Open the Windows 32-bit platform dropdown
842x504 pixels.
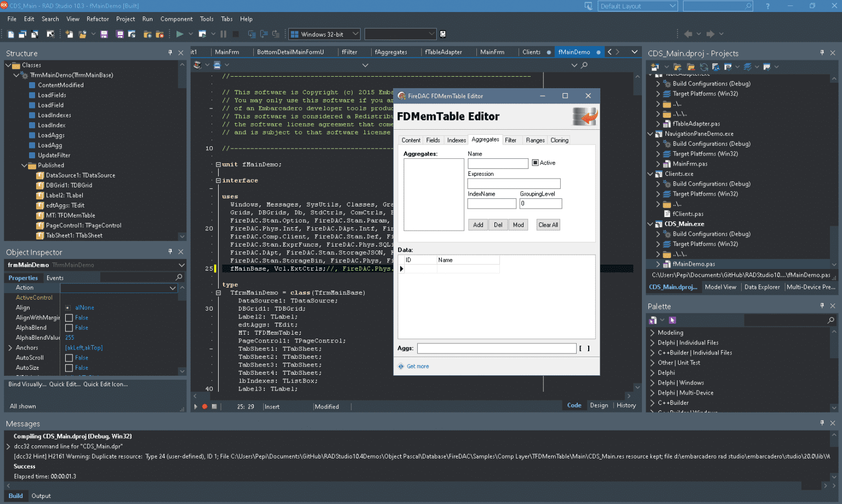[x=325, y=34]
